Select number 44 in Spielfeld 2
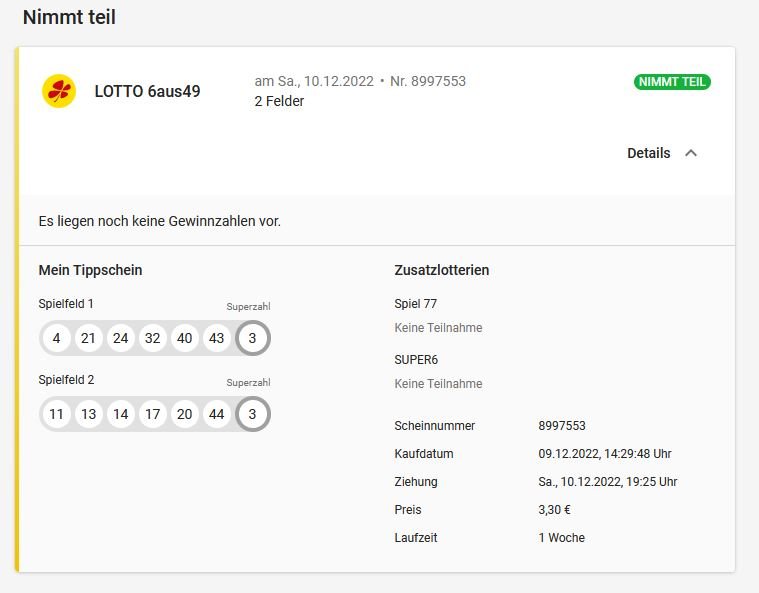This screenshot has width=759, height=593. tap(216, 414)
